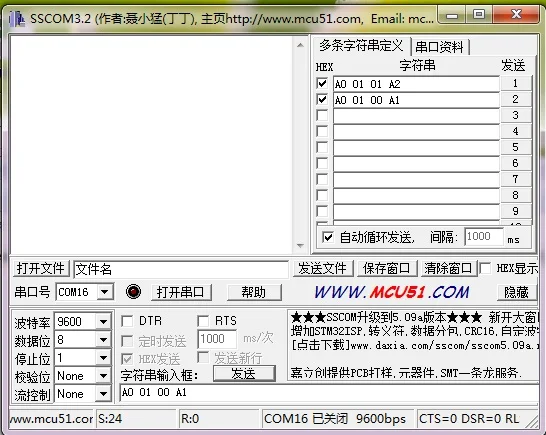This screenshot has height=435, width=546.
Task: Click the receive area scroll down arrow
Action: pos(300,246)
